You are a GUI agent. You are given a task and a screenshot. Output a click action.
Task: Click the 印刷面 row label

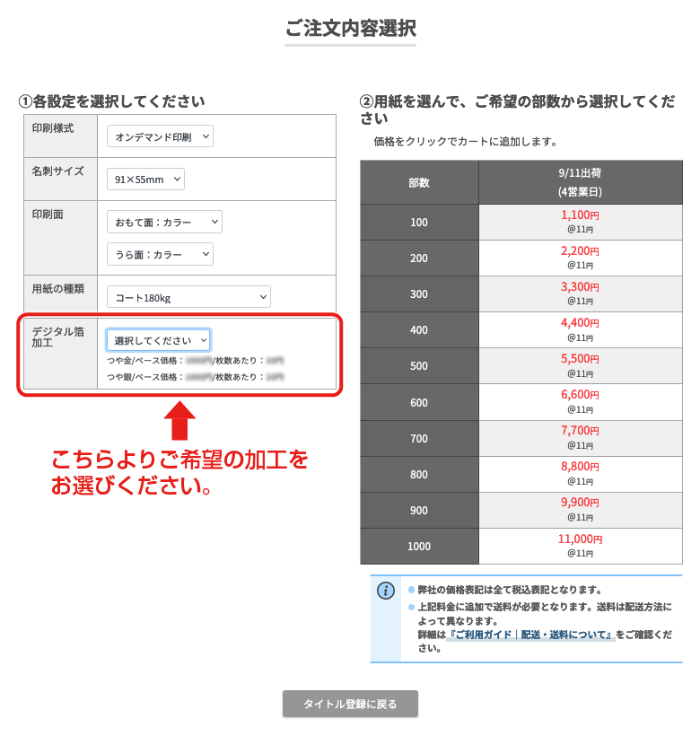[x=48, y=215]
